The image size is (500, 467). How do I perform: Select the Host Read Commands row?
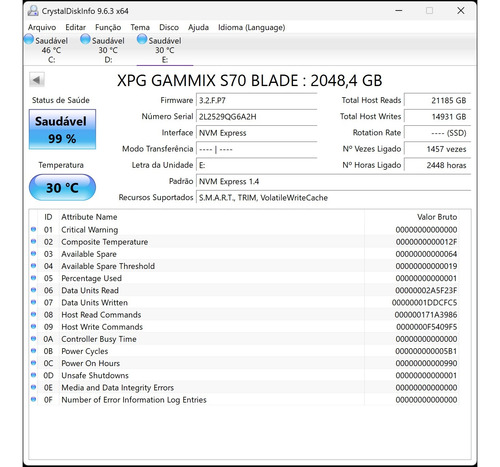coord(244,315)
